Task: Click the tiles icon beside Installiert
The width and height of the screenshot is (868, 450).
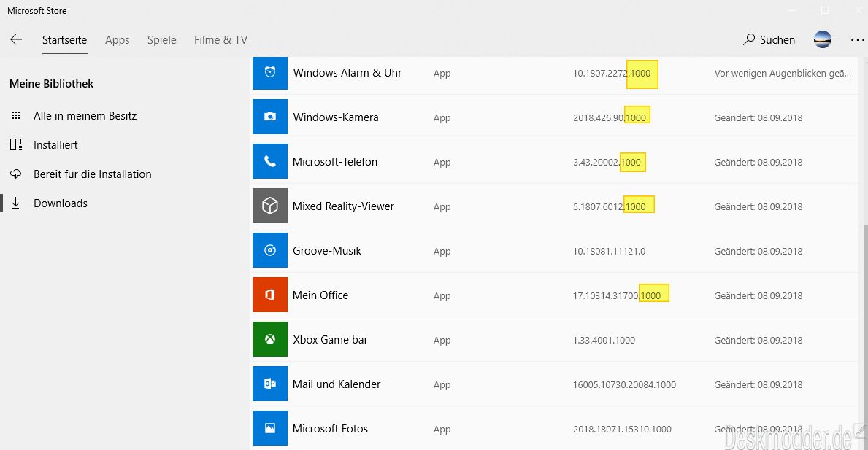Action: point(16,145)
